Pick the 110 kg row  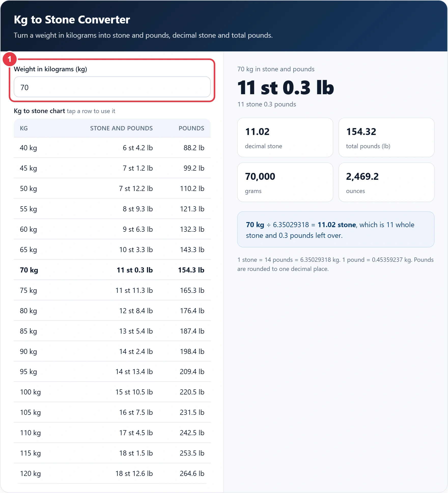point(112,433)
